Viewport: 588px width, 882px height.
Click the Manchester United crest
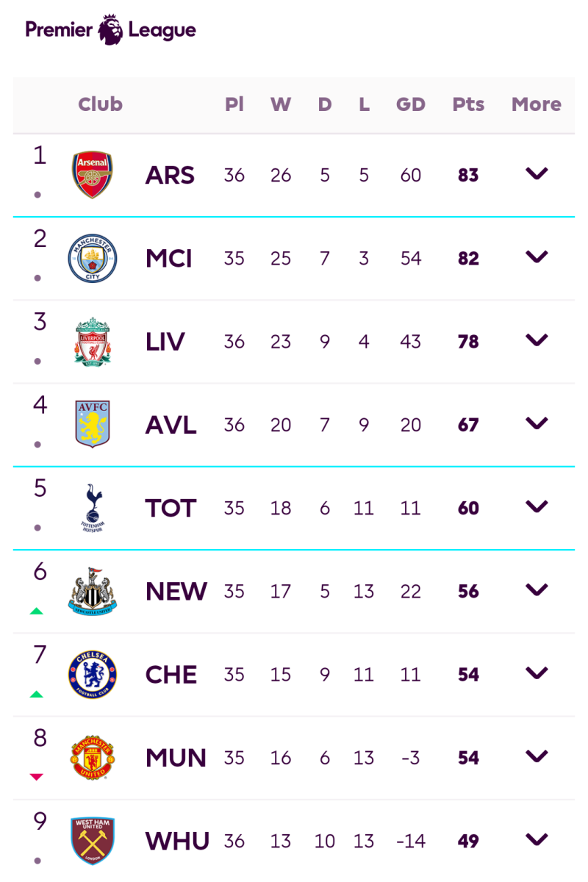(92, 757)
